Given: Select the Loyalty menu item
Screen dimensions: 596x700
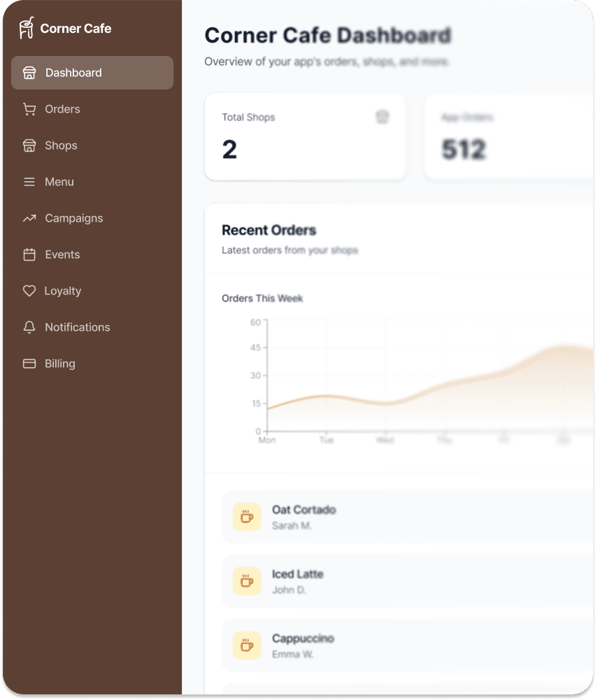Looking at the screenshot, I should (63, 291).
